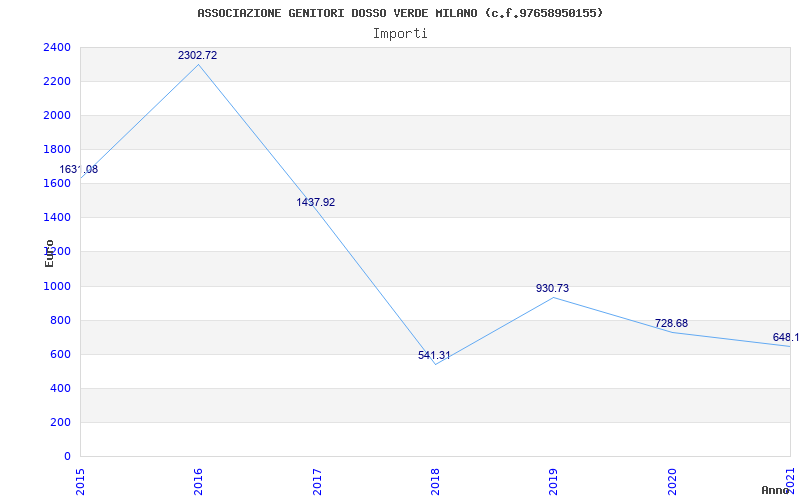The image size is (800, 500).
Task: Select the 541.31 data label
Action: click(434, 355)
